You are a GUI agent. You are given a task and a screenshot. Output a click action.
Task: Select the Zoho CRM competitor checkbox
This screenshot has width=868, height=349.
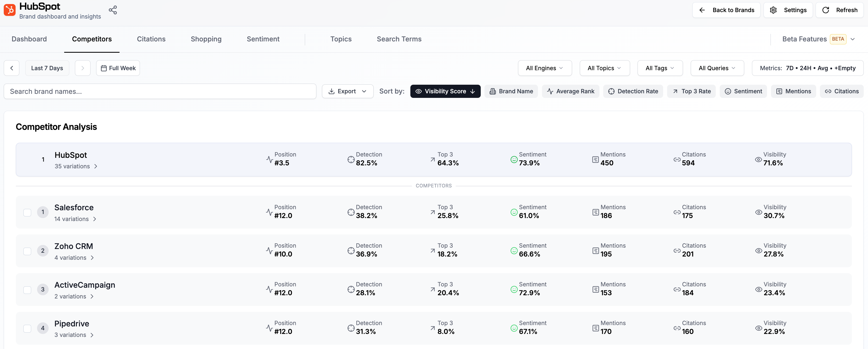(27, 251)
